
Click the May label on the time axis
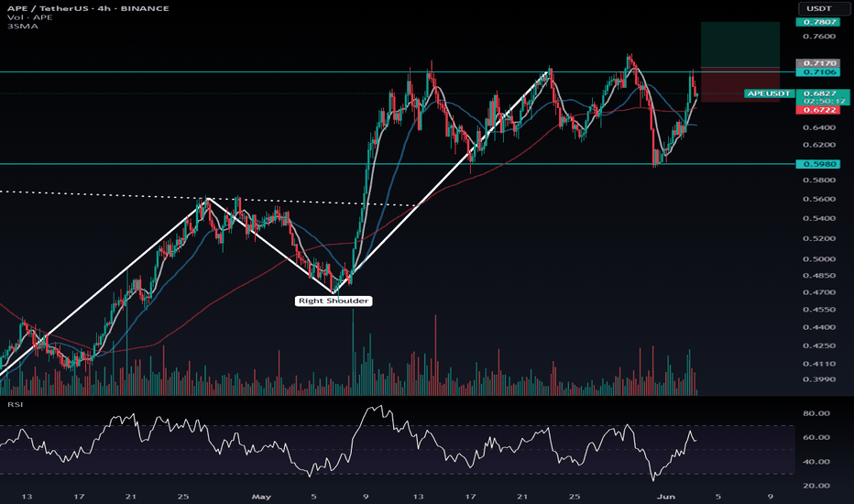(261, 497)
